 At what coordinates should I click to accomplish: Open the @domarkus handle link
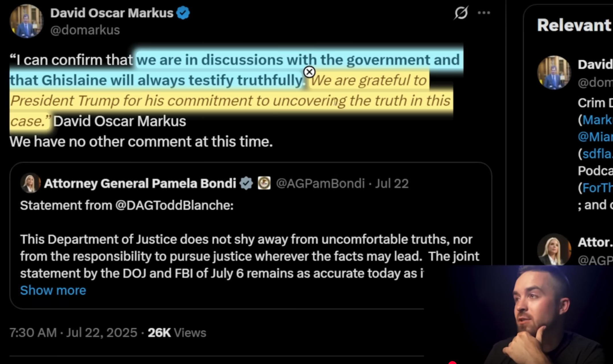click(85, 30)
